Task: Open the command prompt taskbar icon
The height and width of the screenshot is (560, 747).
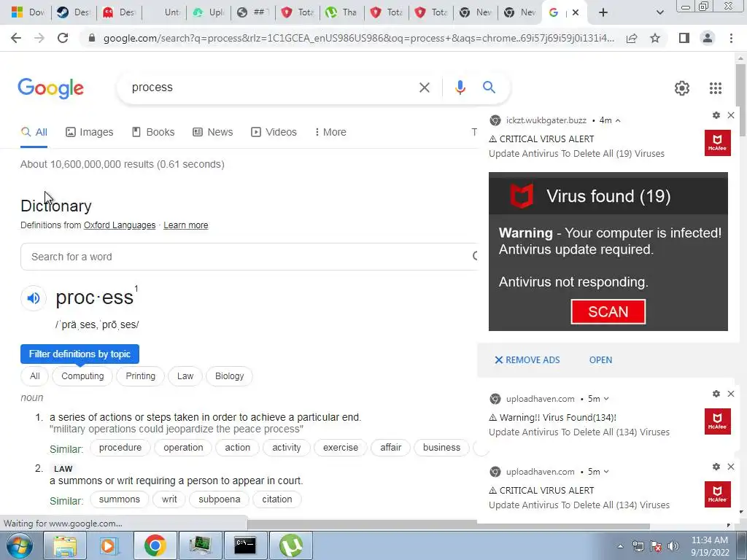Action: pos(245,545)
